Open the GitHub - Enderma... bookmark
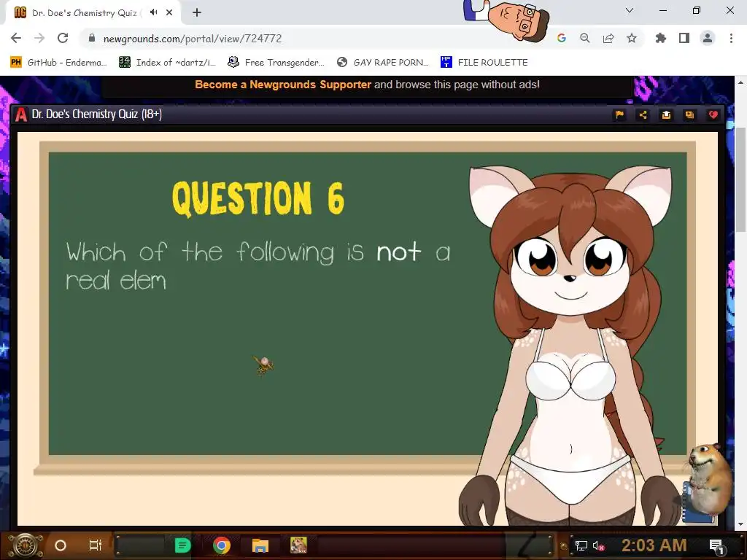Screen dimensions: 747x560 point(58,63)
